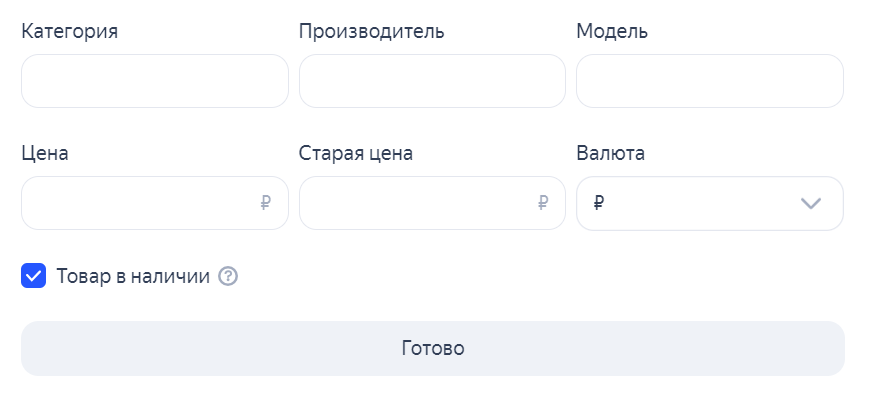This screenshot has height=397, width=869.
Task: Click the Цена field label
Action: coord(45,154)
